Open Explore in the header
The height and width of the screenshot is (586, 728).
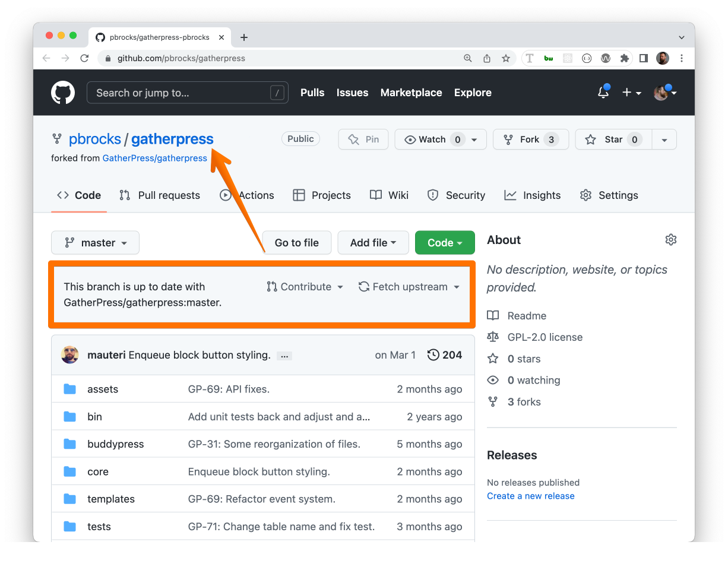pos(473,93)
